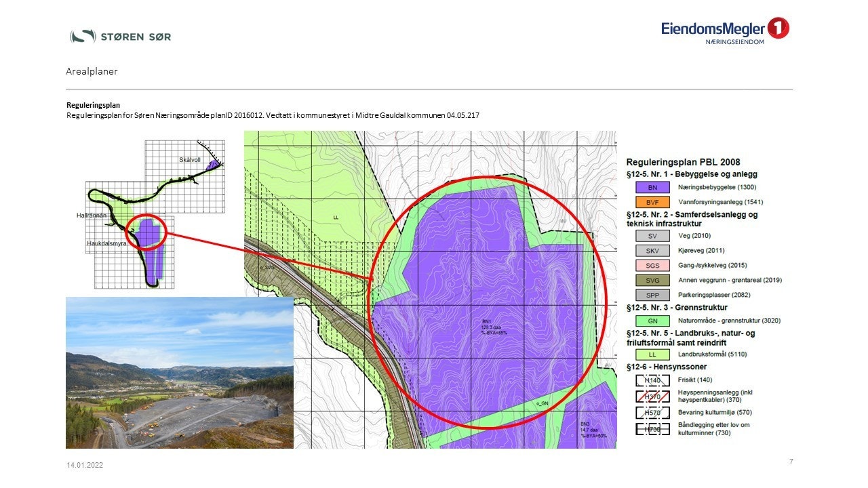Pick the pink SGS legend swatch
This screenshot has height=488, width=868.
click(653, 265)
